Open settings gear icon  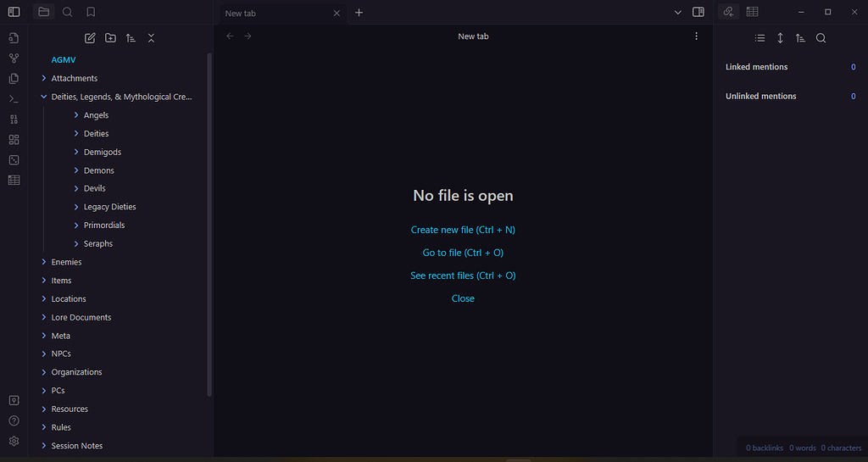(x=14, y=441)
